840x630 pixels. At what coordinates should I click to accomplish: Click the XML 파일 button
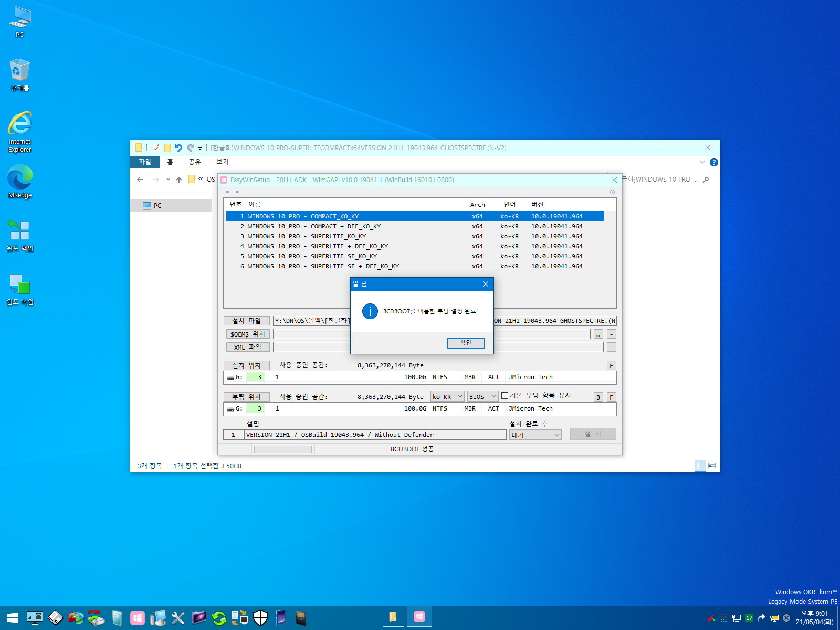coord(248,347)
